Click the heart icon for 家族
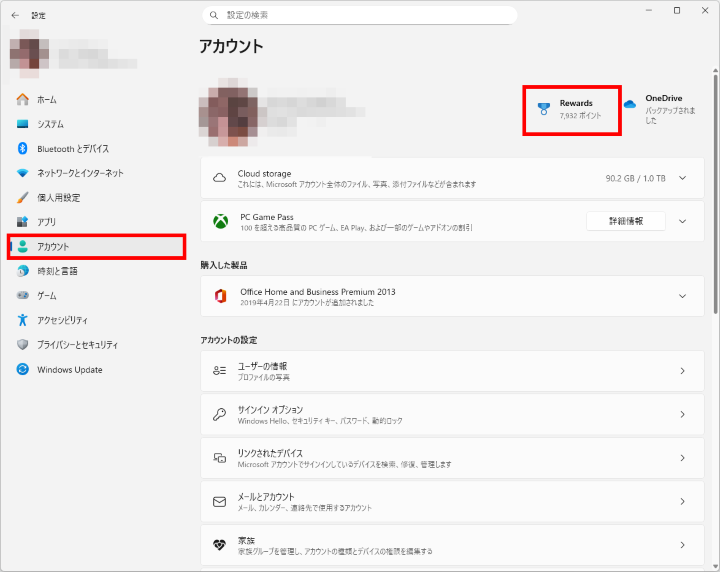The height and width of the screenshot is (572, 720). [219, 545]
